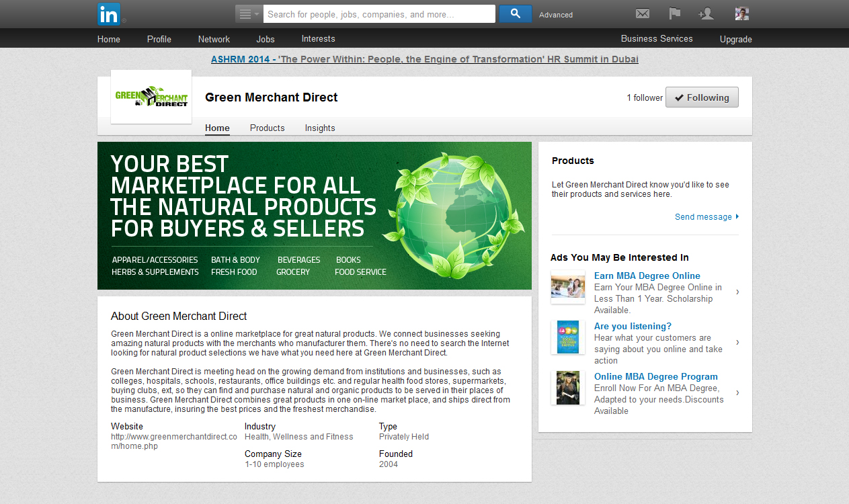The width and height of the screenshot is (849, 504).
Task: Select the company Home tab
Action: pos(217,128)
